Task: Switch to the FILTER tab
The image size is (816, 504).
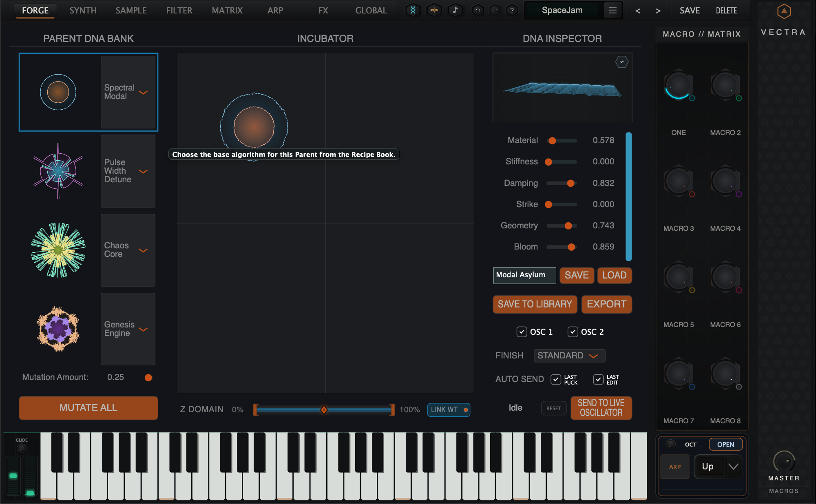Action: (179, 11)
